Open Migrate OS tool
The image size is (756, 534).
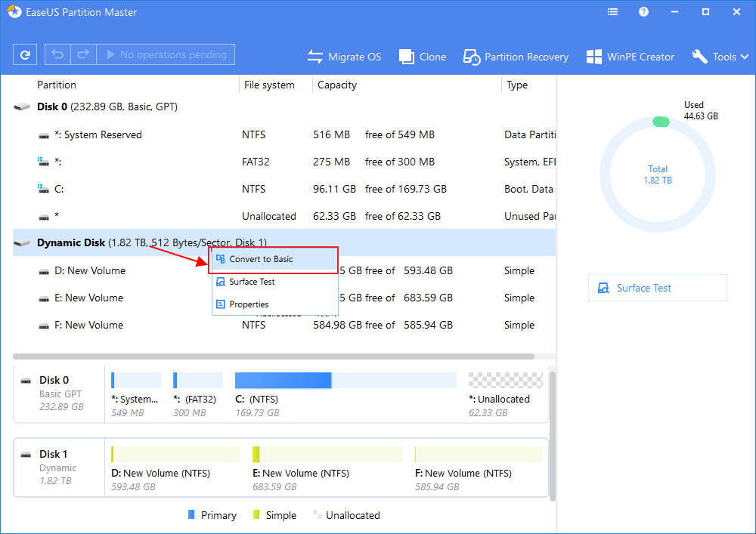click(344, 57)
